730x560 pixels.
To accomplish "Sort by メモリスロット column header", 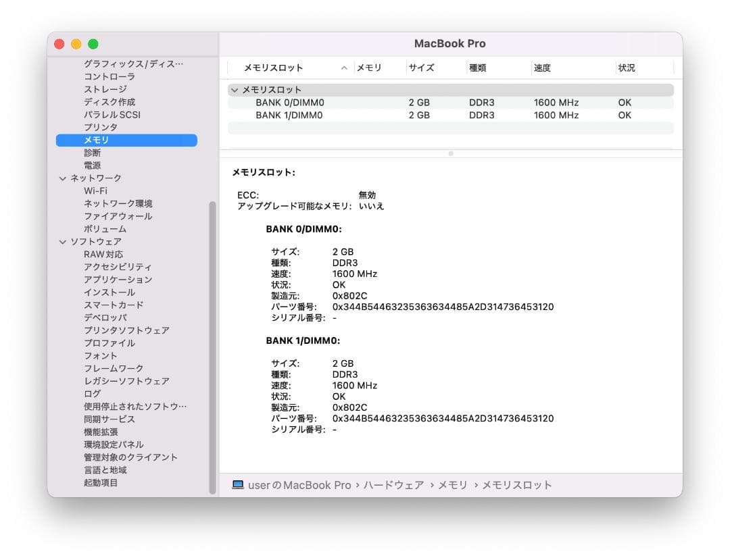I will [291, 68].
